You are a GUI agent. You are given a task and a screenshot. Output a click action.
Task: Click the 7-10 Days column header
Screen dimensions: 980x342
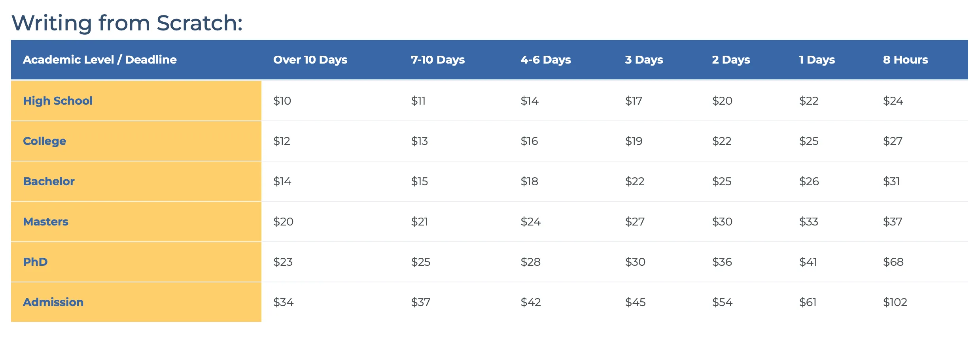click(x=438, y=60)
